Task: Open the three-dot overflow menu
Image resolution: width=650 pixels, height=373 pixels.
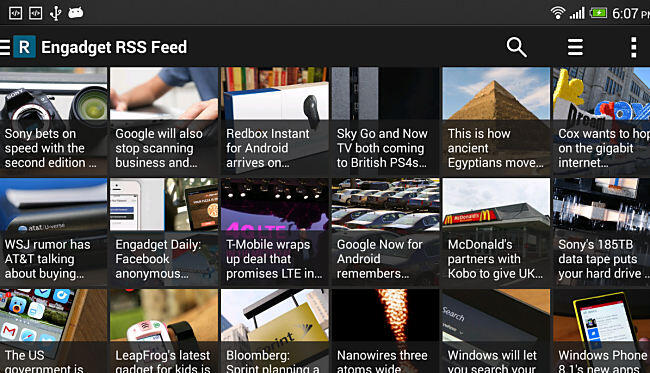Action: click(633, 47)
